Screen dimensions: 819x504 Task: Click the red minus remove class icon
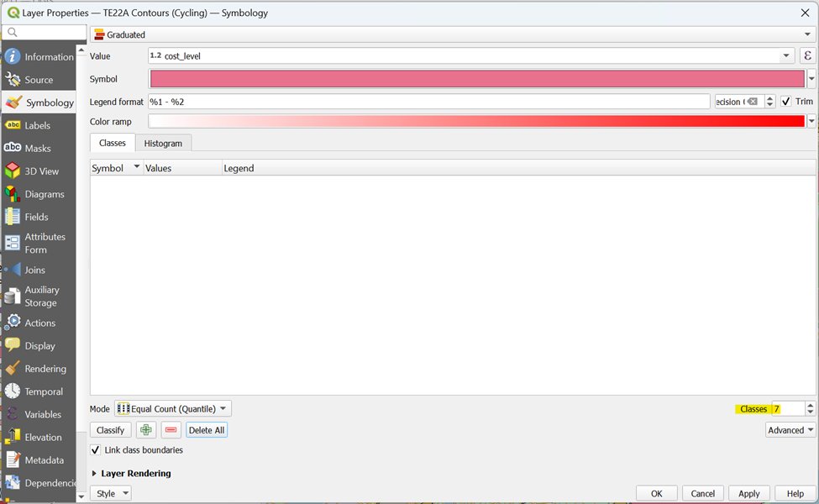click(171, 430)
